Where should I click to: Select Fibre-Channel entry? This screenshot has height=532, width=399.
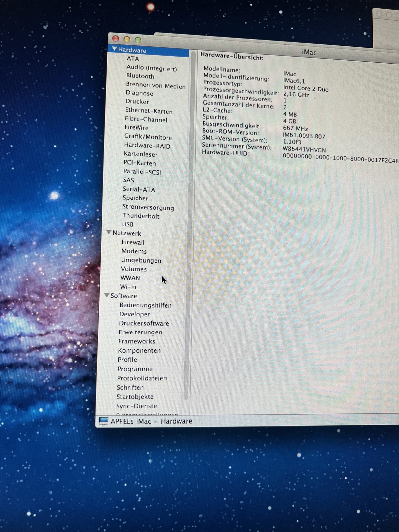pos(146,119)
